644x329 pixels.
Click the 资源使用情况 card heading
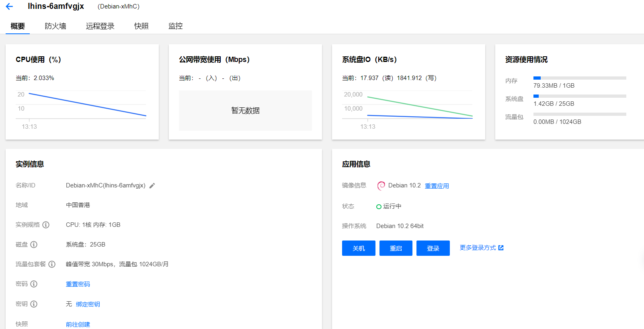(x=526, y=60)
